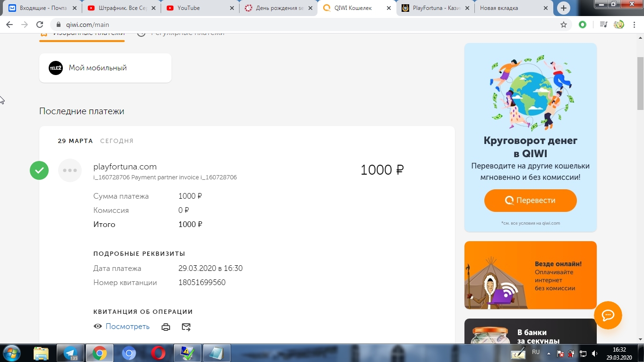Screen dimensions: 644x362
Task: Click the ПОДРОБНЫЕ РЕКВИЗИТЫ heading
Action: pyautogui.click(x=139, y=254)
